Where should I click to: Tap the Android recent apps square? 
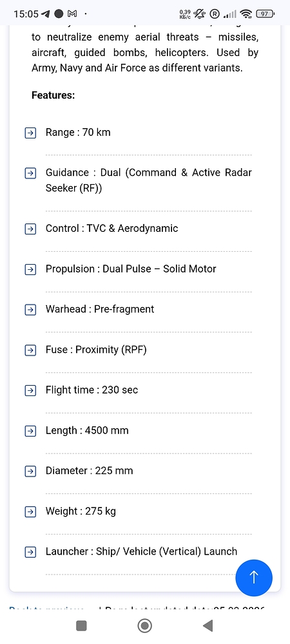81,625
